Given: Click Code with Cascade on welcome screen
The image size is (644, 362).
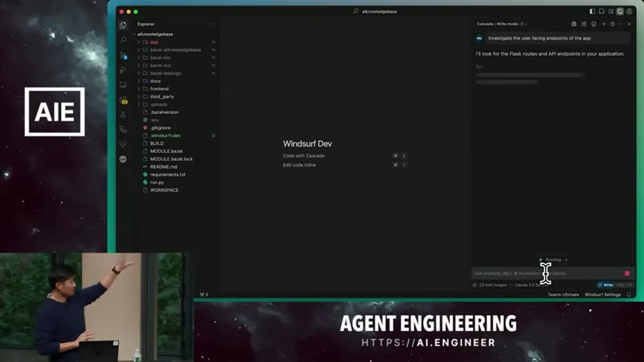Looking at the screenshot, I should (x=303, y=156).
